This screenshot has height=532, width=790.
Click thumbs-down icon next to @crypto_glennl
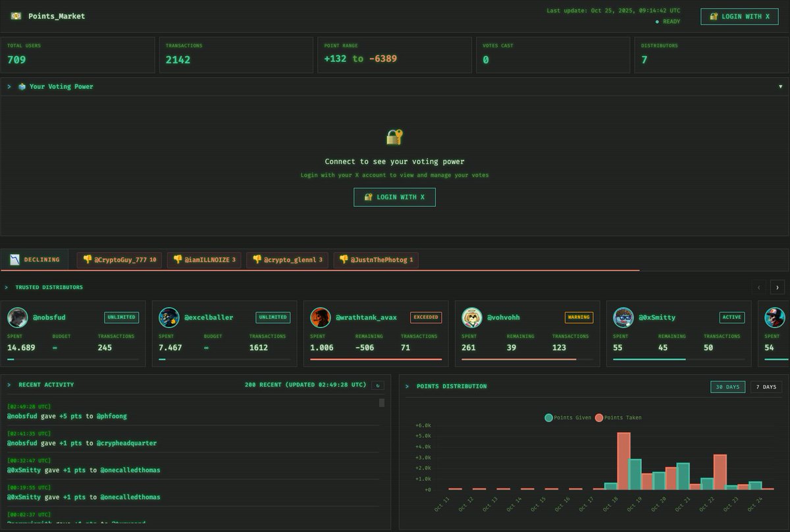(x=257, y=259)
